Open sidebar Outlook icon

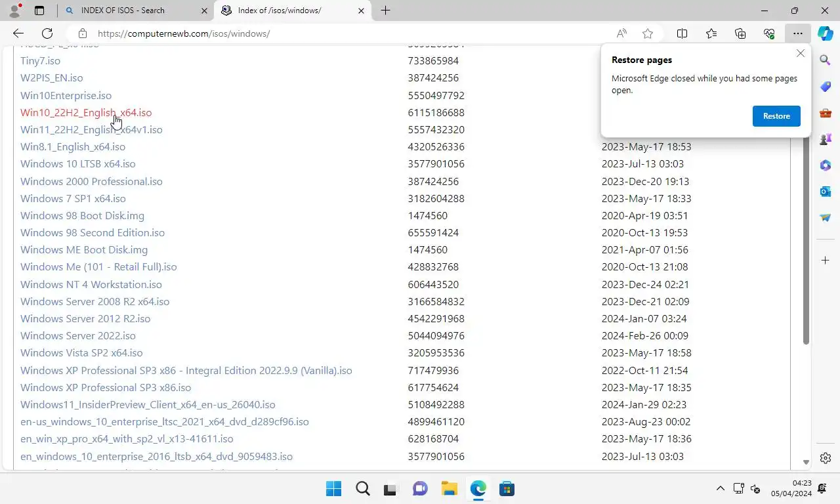tap(826, 192)
